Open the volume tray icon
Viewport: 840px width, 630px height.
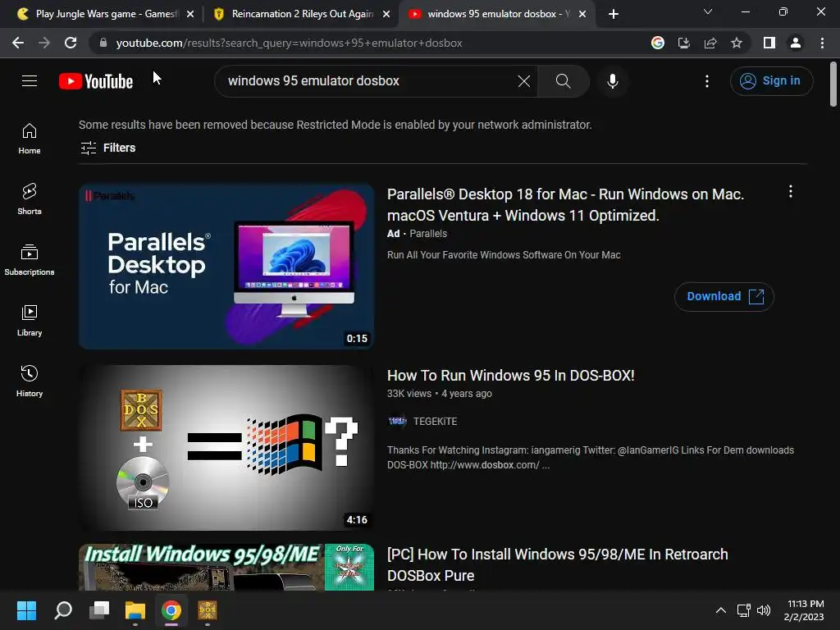tap(764, 610)
